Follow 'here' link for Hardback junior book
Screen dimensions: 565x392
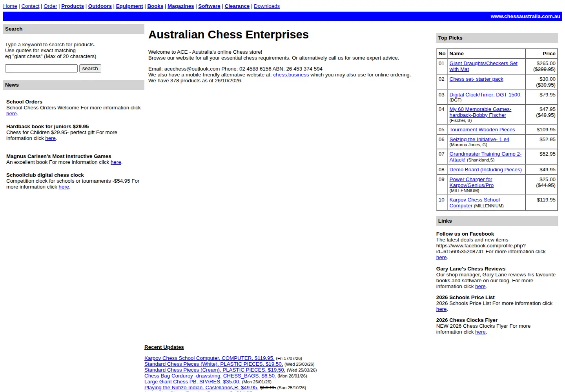coord(50,138)
